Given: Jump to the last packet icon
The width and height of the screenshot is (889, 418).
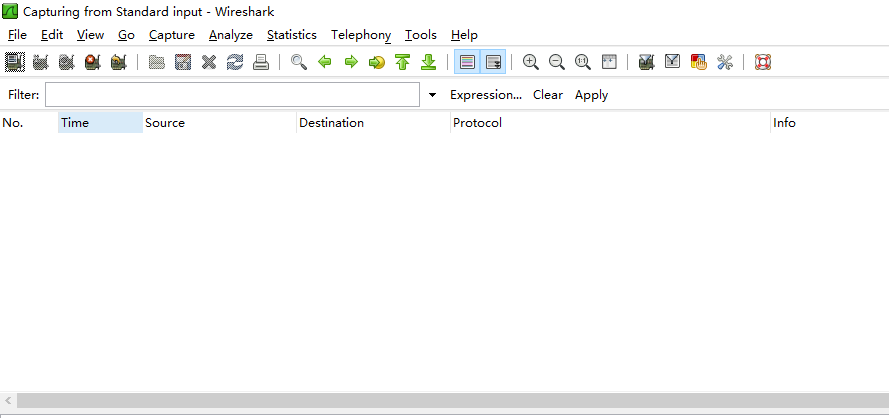Looking at the screenshot, I should (x=429, y=62).
